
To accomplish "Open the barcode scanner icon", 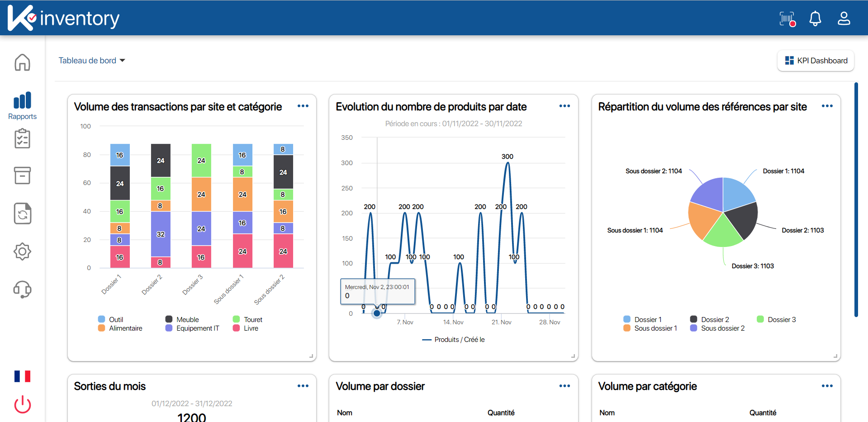I will (x=787, y=19).
